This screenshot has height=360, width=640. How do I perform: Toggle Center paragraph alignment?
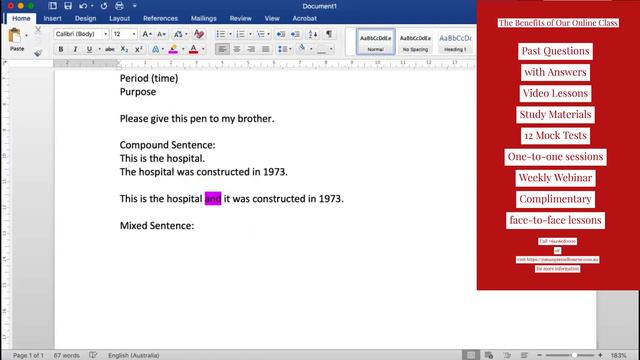pyautogui.click(x=237, y=49)
